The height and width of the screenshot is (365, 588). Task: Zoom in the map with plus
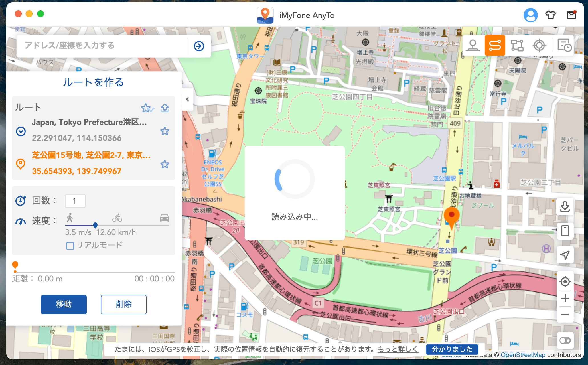pyautogui.click(x=565, y=299)
